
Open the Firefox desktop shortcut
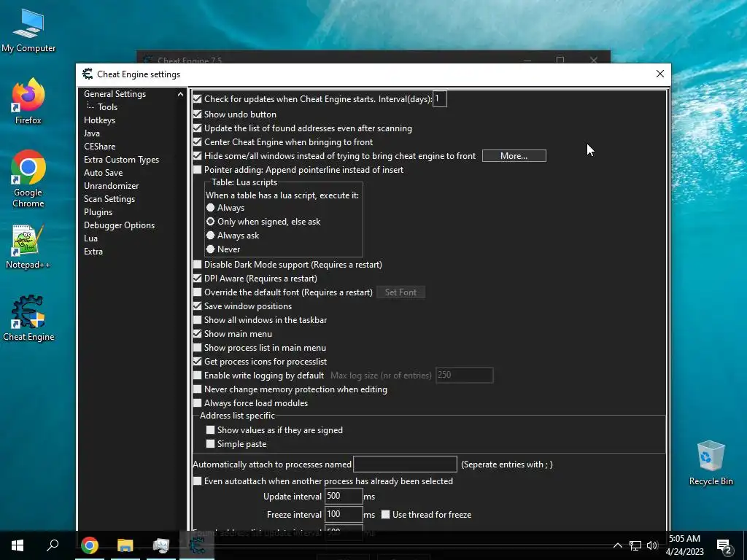[28, 102]
